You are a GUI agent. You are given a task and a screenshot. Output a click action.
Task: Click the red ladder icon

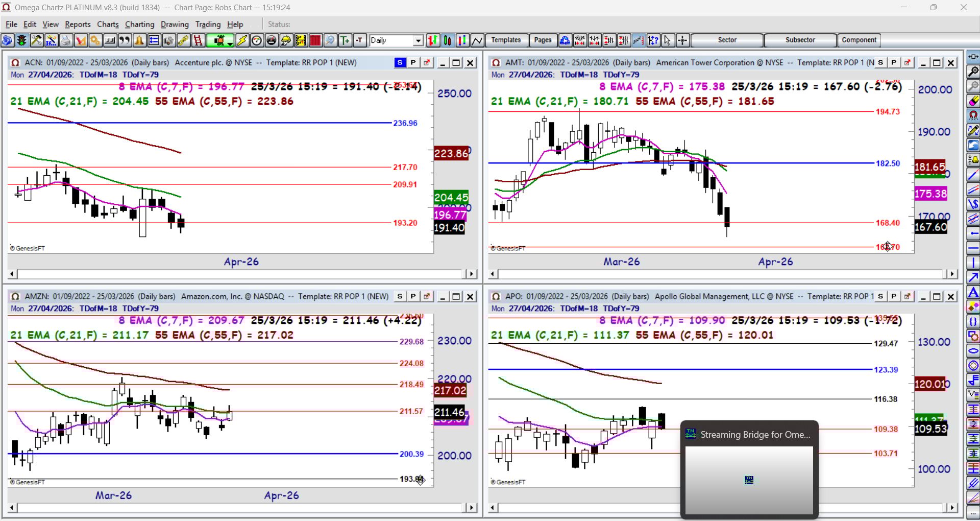pos(198,40)
